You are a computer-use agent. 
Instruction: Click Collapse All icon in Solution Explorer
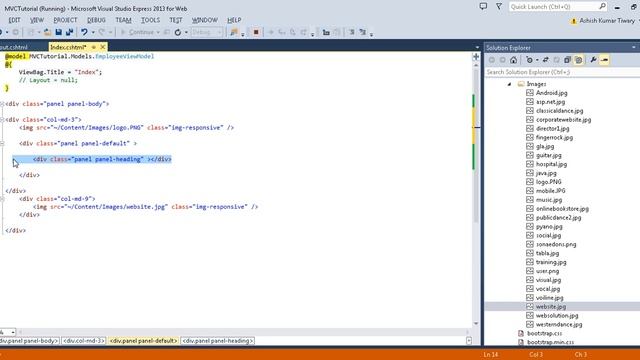(x=567, y=60)
